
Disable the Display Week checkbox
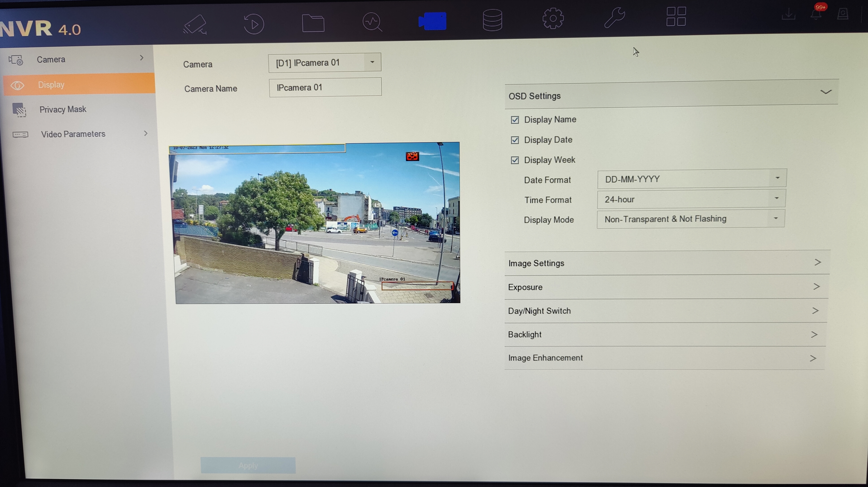[x=515, y=160]
